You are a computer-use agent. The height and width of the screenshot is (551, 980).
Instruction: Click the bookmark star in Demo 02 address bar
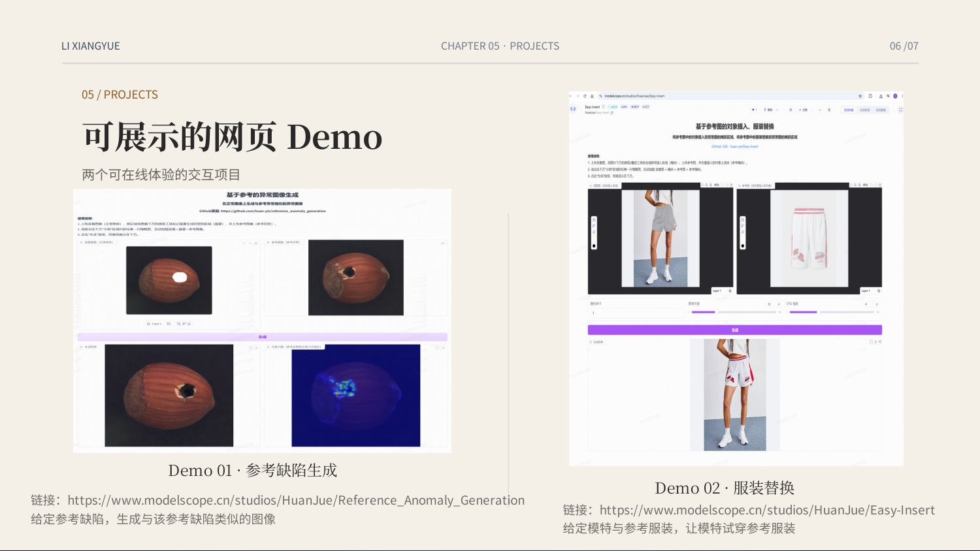coord(860,96)
